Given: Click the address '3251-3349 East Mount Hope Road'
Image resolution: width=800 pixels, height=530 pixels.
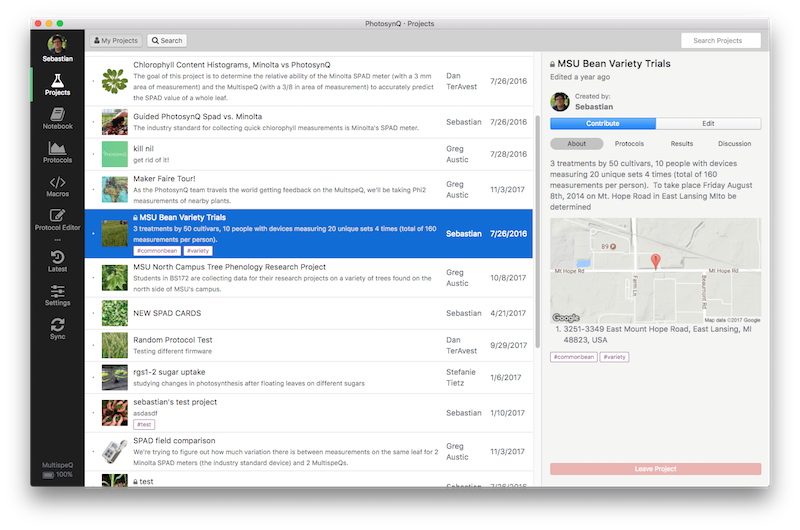Looking at the screenshot, I should coord(658,335).
